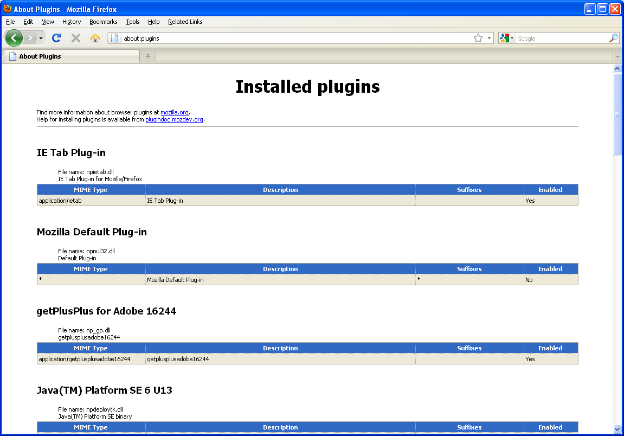Open the File menu
This screenshot has width=624, height=436.
[x=10, y=22]
